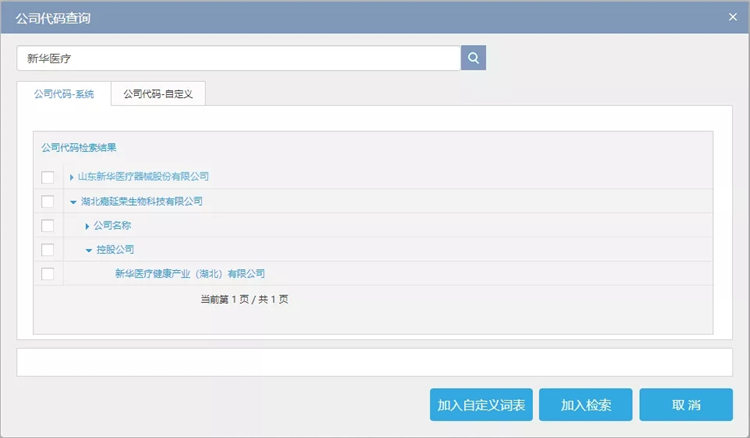Screen dimensions: 750x438
Task: Click the 加入检索 button
Action: [x=585, y=405]
